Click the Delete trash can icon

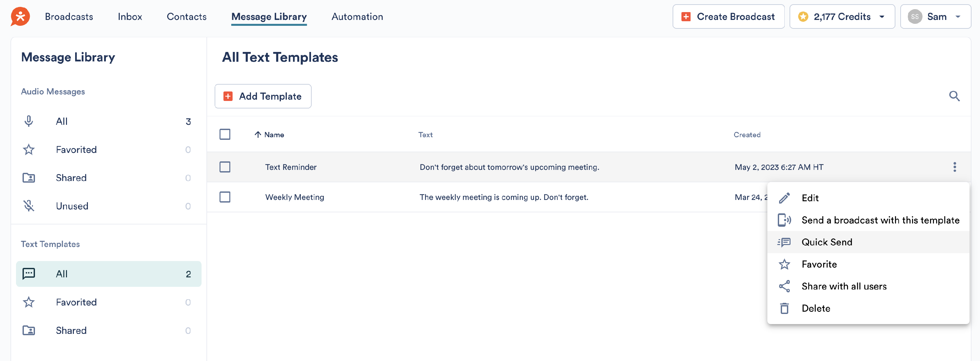(x=784, y=308)
